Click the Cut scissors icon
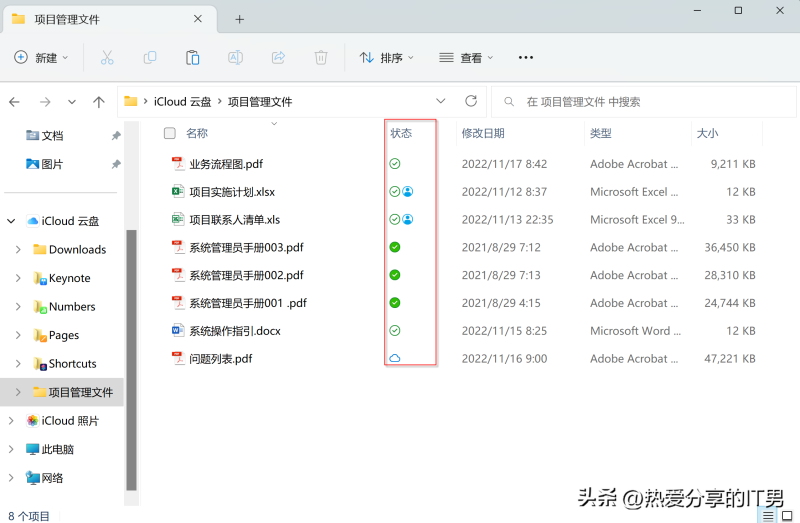800x523 pixels. (107, 58)
